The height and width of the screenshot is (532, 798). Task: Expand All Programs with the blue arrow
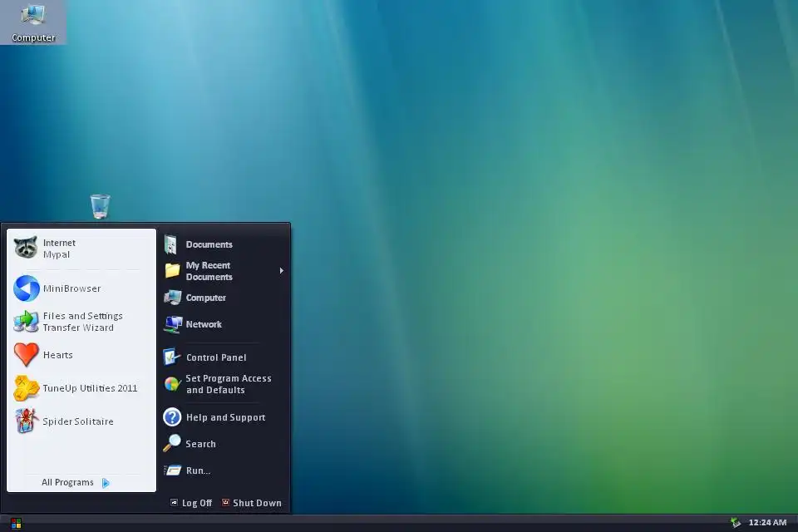click(x=106, y=483)
